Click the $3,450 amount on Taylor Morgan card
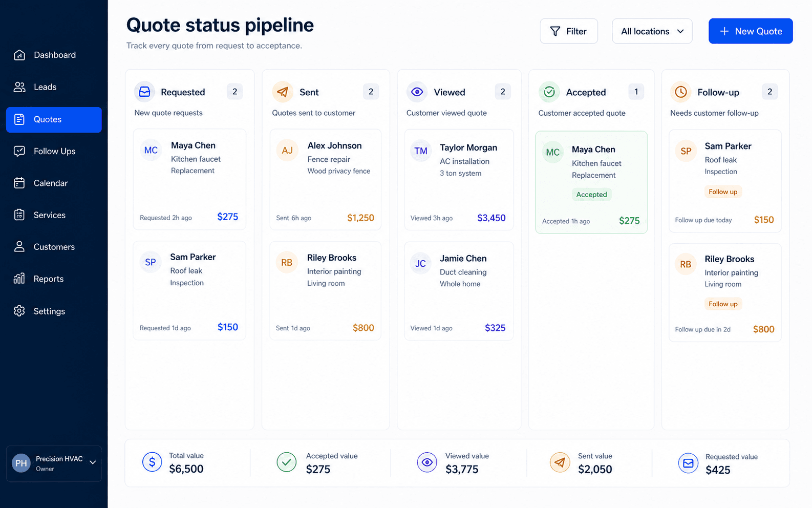 click(x=491, y=218)
